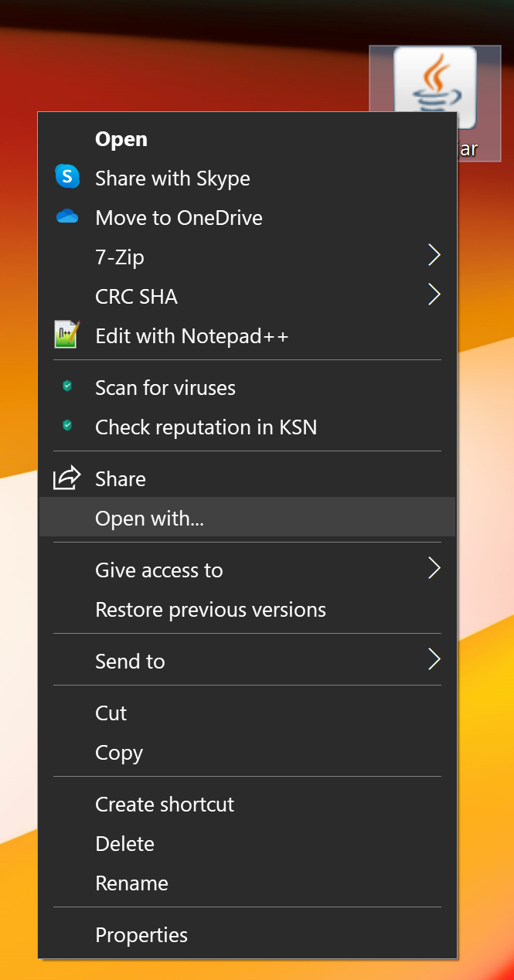Click the Kaspersky shield beside Check reputation
This screenshot has width=514, height=980.
(67, 426)
